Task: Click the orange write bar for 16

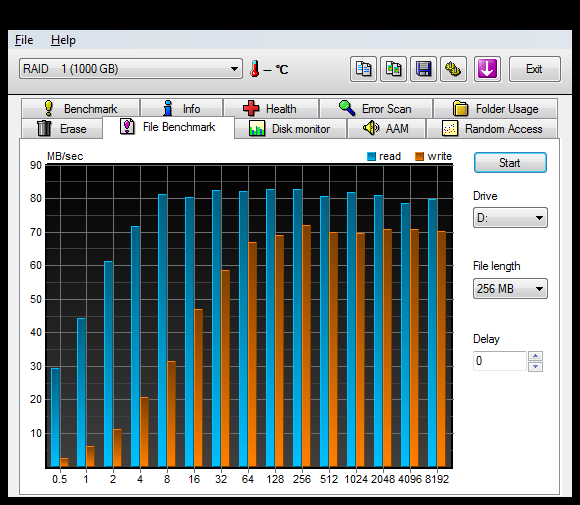Action: pyautogui.click(x=198, y=388)
